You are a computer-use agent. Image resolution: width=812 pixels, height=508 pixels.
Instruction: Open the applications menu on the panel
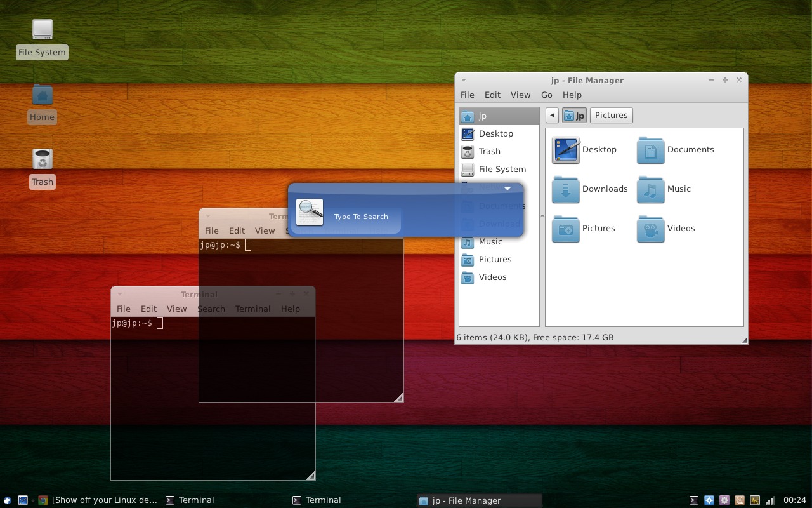(x=8, y=500)
